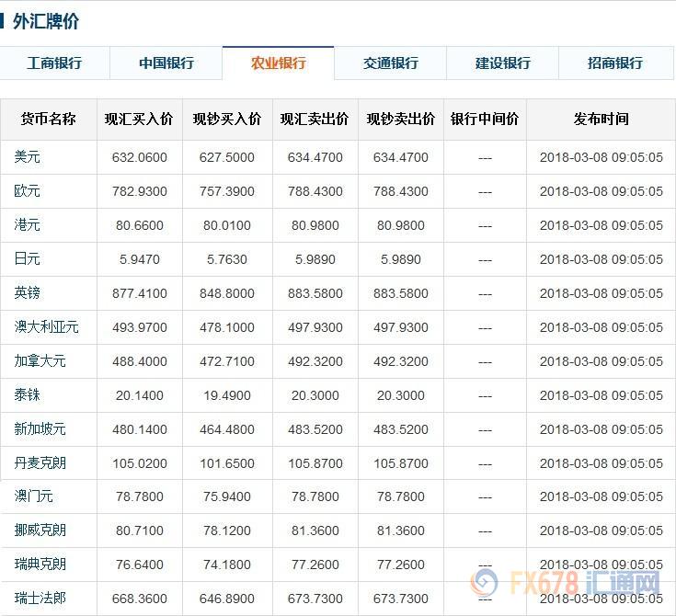This screenshot has height=616, width=676.
Task: Open the 交通银行 tab
Action: (x=391, y=63)
